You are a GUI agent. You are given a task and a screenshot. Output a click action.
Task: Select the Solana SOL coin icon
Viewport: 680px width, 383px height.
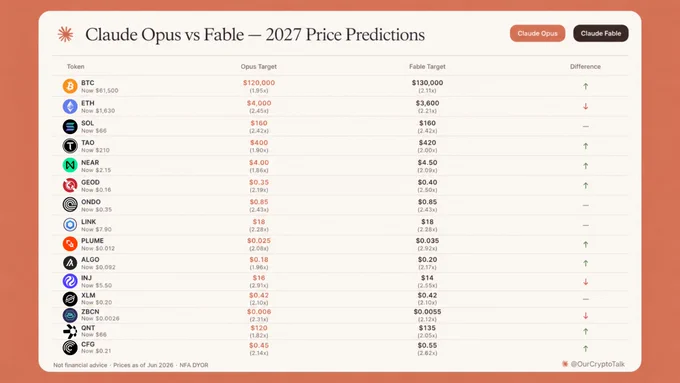[x=70, y=126]
